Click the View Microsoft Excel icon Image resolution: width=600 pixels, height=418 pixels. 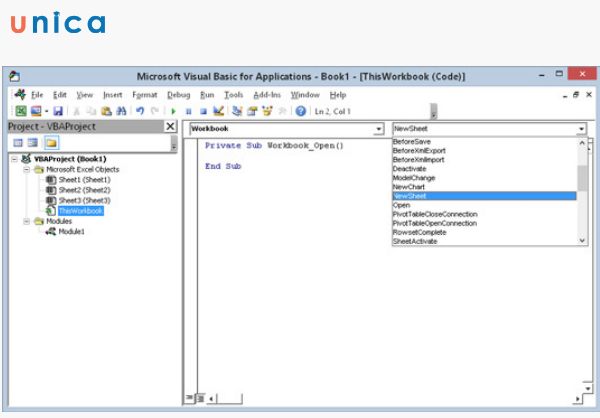coord(20,111)
